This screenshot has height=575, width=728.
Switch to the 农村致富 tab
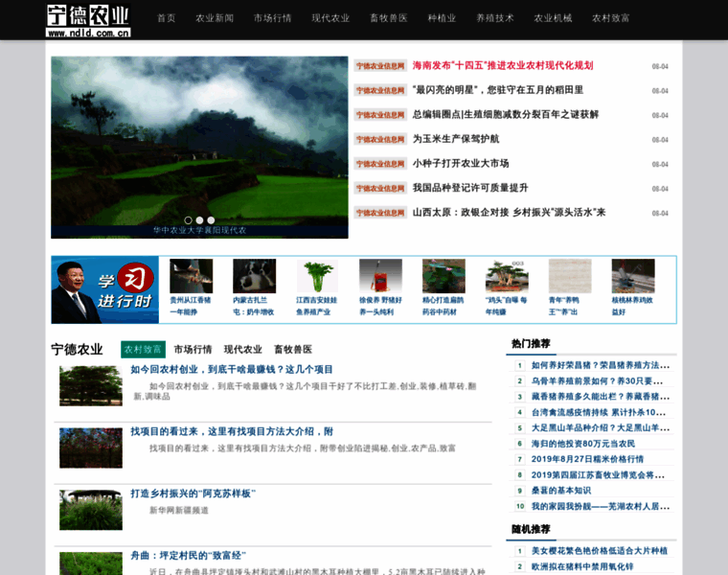(x=143, y=349)
